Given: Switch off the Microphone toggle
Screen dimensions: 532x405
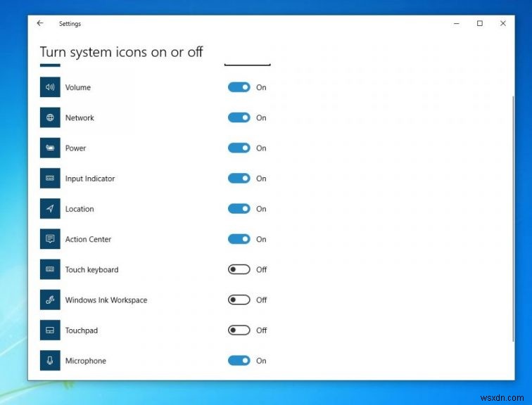Looking at the screenshot, I should [x=239, y=360].
